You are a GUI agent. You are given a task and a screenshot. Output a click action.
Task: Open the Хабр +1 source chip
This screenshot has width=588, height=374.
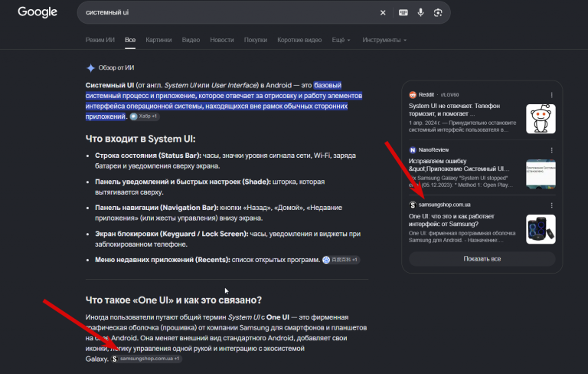[x=145, y=116]
